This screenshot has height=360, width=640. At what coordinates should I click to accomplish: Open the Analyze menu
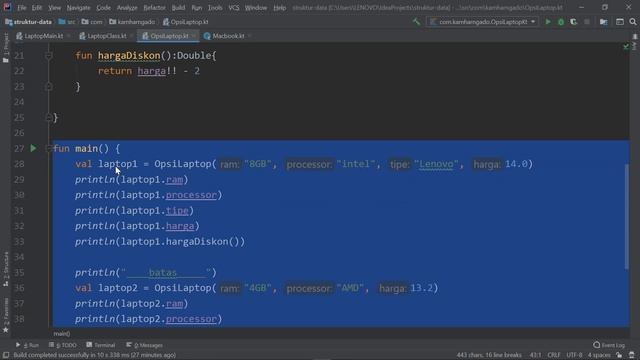(x=127, y=7)
